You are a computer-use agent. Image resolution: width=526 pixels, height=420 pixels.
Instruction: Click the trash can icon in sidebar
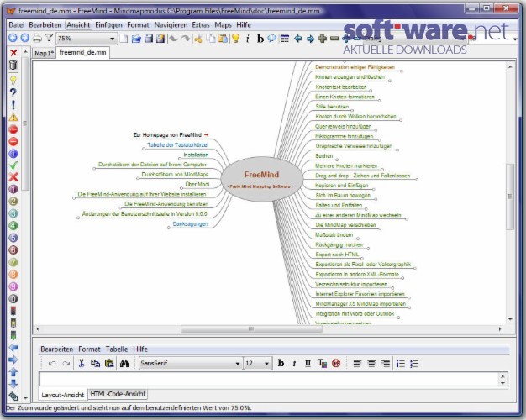pyautogui.click(x=13, y=65)
